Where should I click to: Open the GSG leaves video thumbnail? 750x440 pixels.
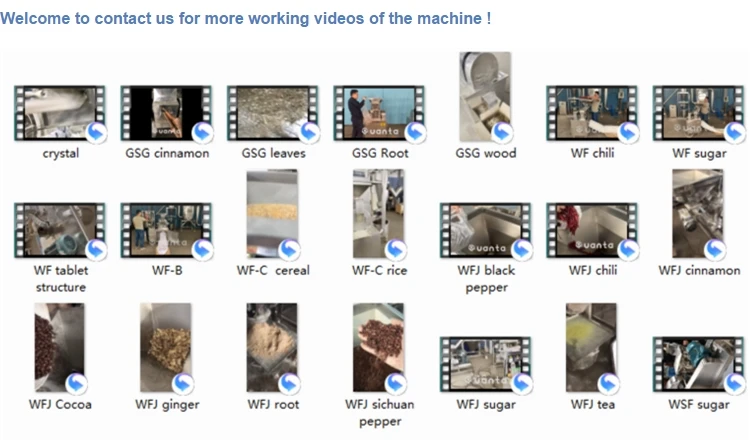(x=273, y=113)
